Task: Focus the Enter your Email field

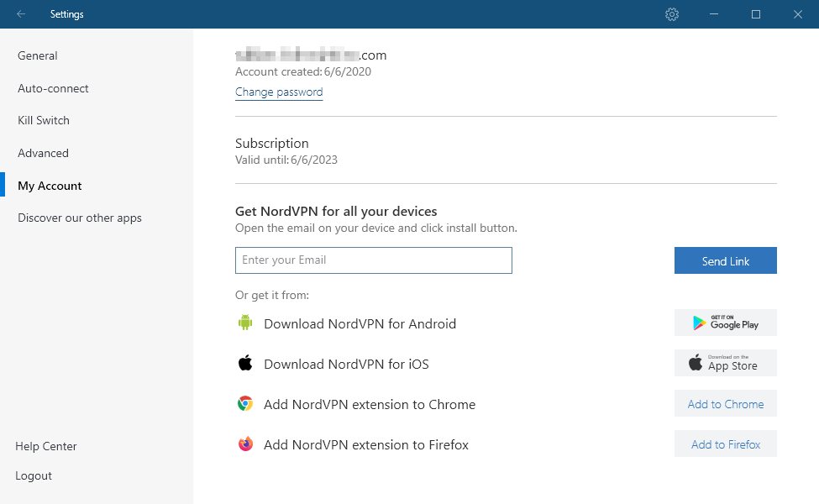Action: point(374,260)
